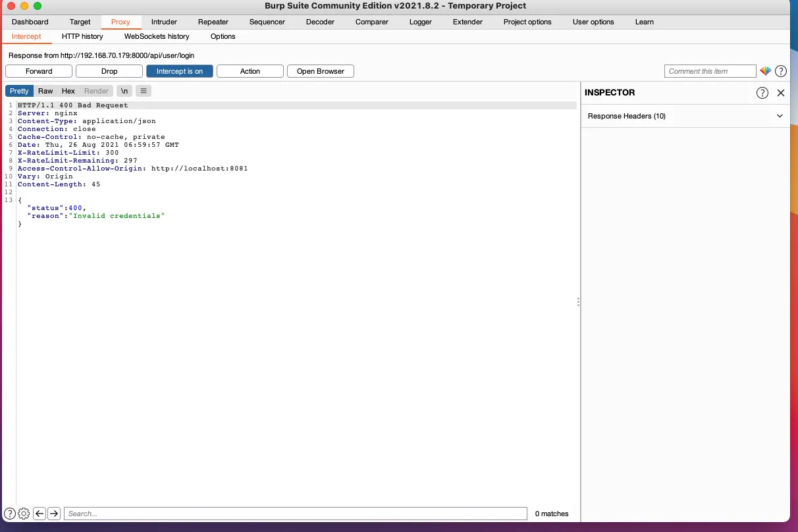This screenshot has width=798, height=532.
Task: Drop the intercepted response
Action: point(109,71)
